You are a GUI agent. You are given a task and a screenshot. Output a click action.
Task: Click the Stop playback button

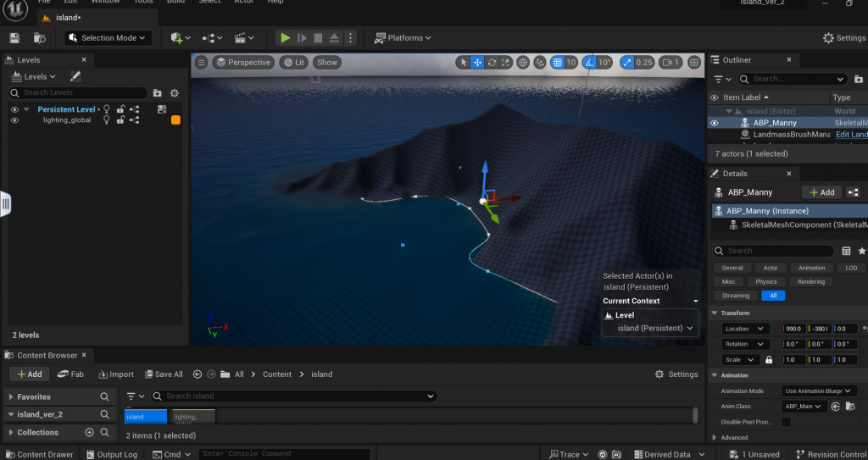(319, 37)
